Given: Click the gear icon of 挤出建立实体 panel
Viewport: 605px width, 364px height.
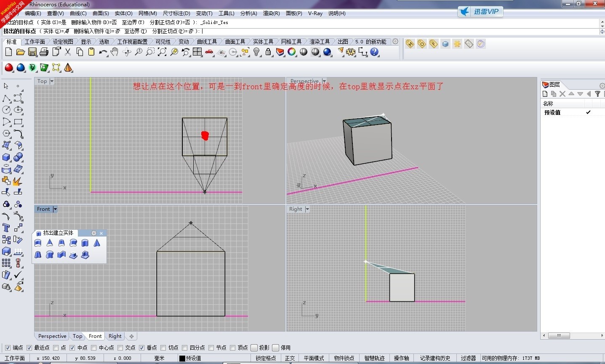Looking at the screenshot, I should 94,233.
